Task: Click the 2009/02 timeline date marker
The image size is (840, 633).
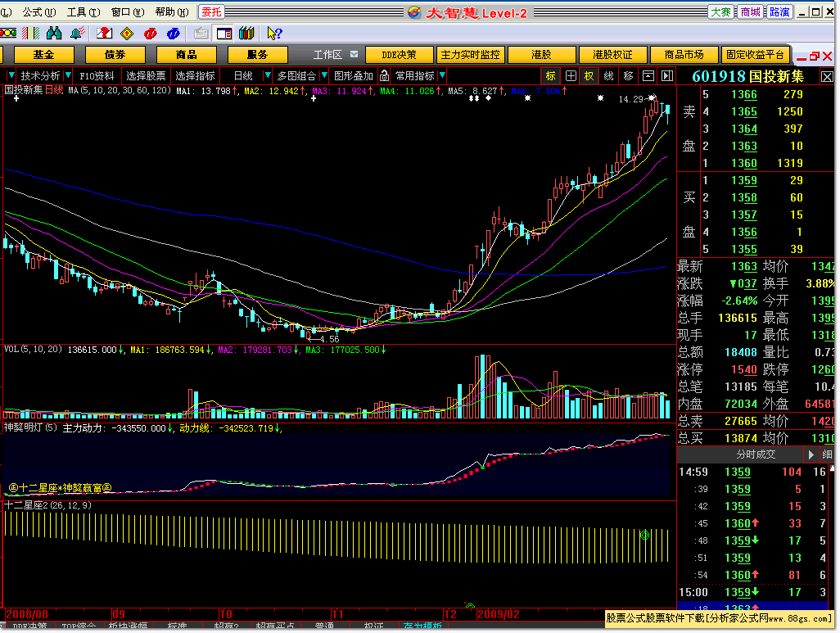Action: pyautogui.click(x=499, y=614)
